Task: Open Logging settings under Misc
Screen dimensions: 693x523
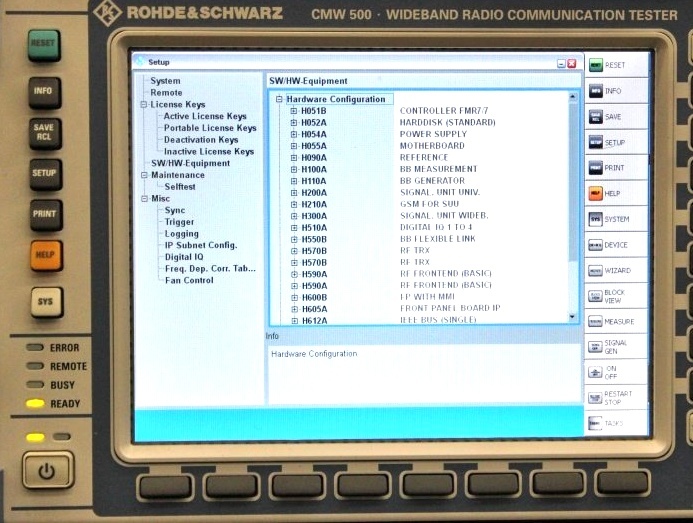Action: (x=182, y=234)
